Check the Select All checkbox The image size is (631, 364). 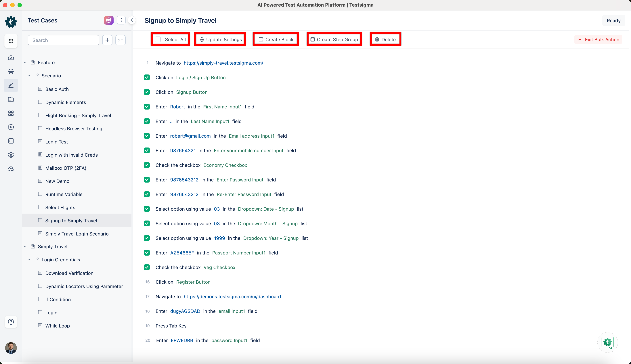(158, 39)
